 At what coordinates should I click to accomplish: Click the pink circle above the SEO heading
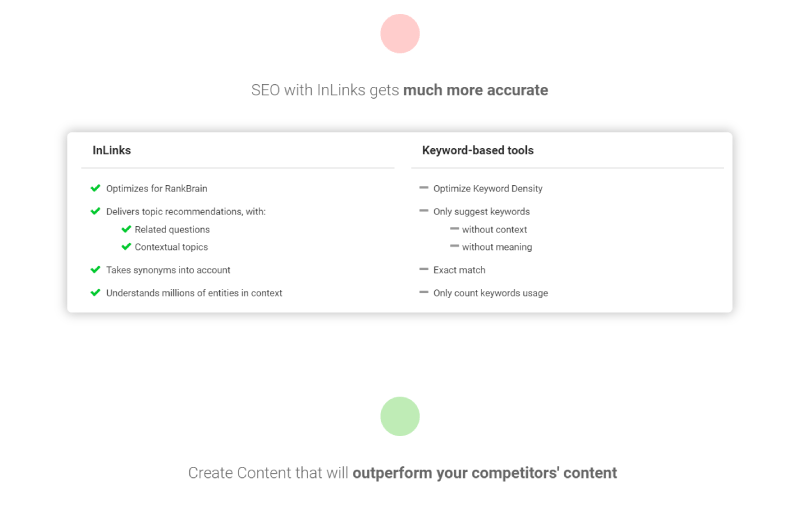(400, 34)
